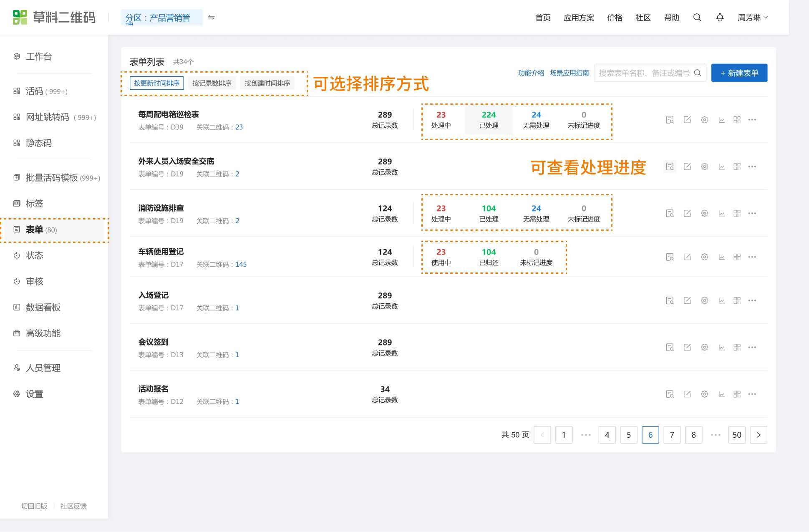Focus the 搜索表单名称 search field
Screen dimensions: 809x532
click(x=650, y=73)
